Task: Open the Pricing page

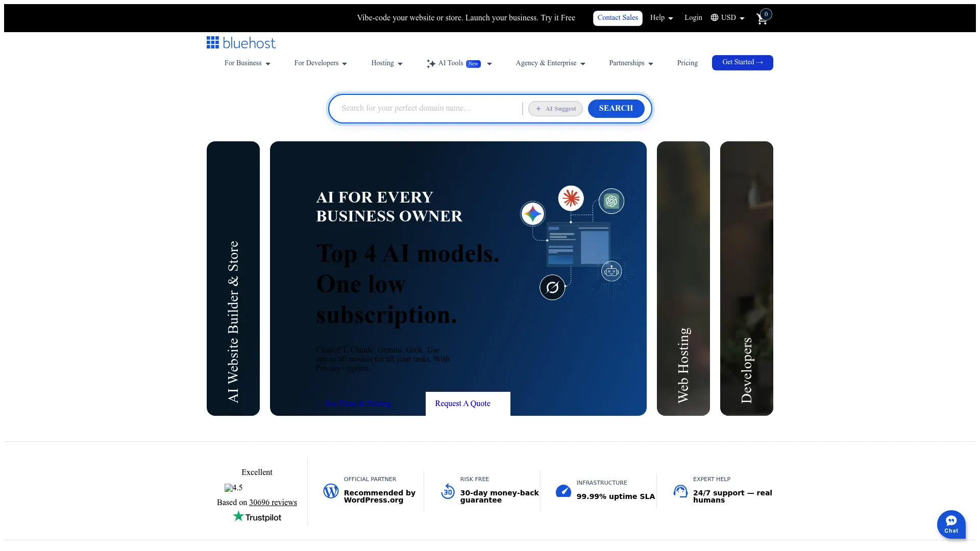Action: 687,63
